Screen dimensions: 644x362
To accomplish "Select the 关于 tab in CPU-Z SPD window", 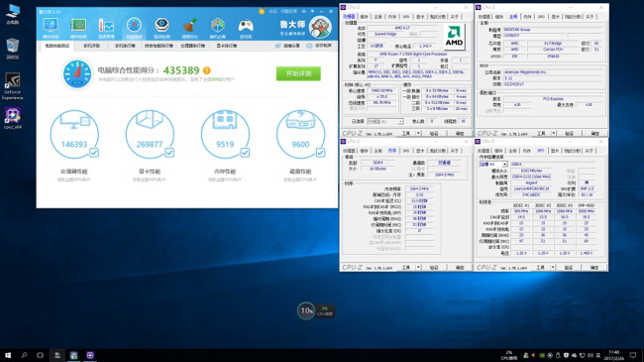I will (590, 151).
